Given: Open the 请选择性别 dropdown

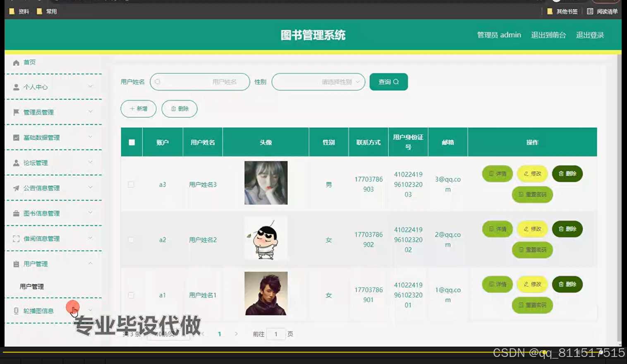Looking at the screenshot, I should (318, 81).
